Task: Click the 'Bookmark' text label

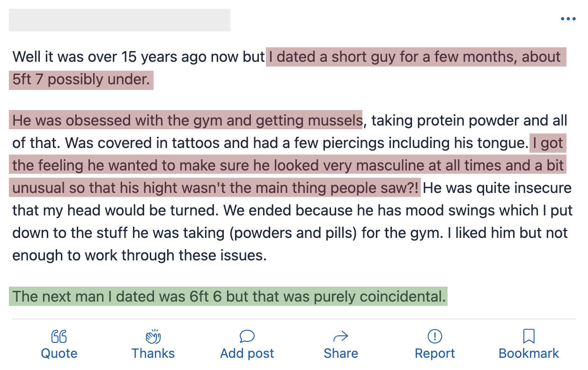Action: [x=529, y=353]
